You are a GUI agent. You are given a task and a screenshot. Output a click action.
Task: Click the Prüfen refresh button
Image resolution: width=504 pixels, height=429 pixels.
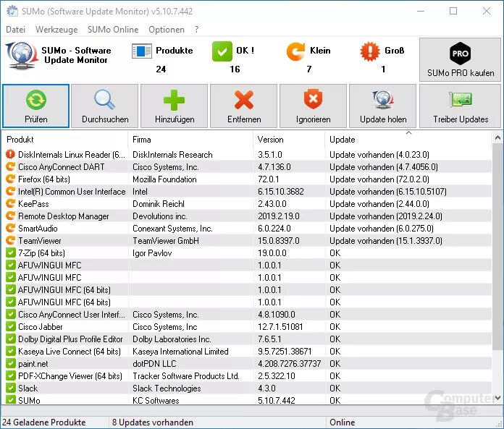click(x=35, y=106)
